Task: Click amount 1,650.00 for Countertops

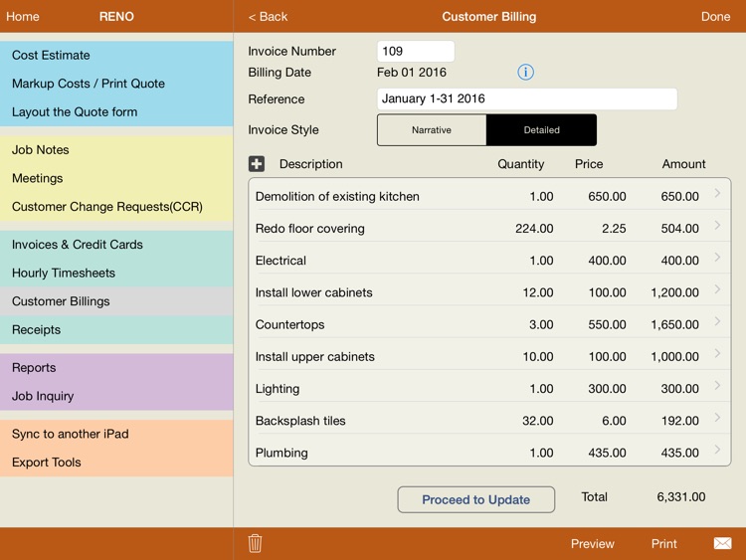Action: (x=674, y=325)
